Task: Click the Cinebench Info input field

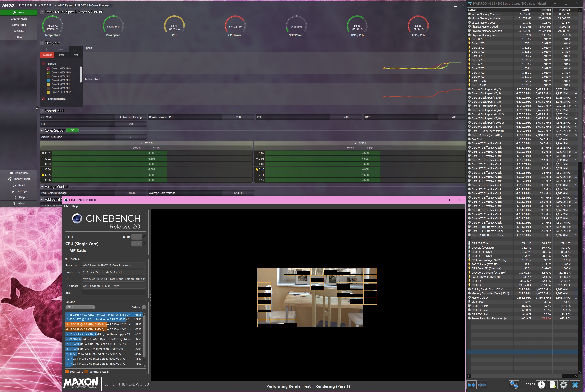Action: (114, 293)
